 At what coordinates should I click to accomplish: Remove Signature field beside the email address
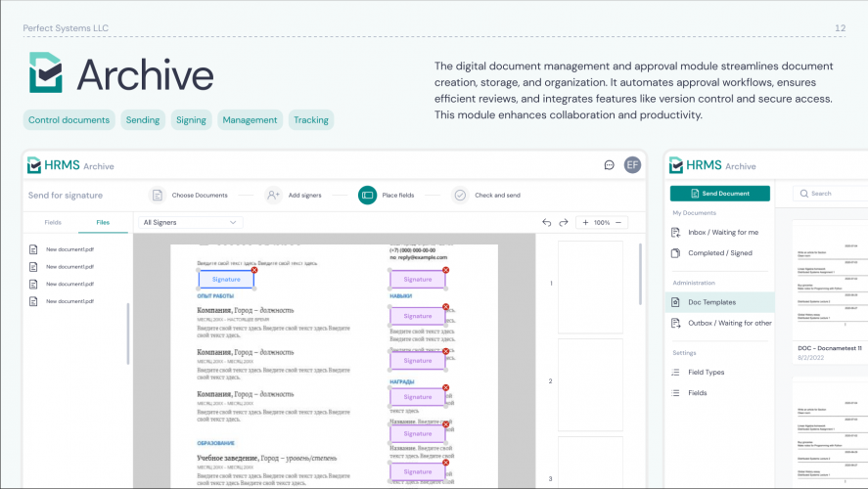pyautogui.click(x=445, y=270)
